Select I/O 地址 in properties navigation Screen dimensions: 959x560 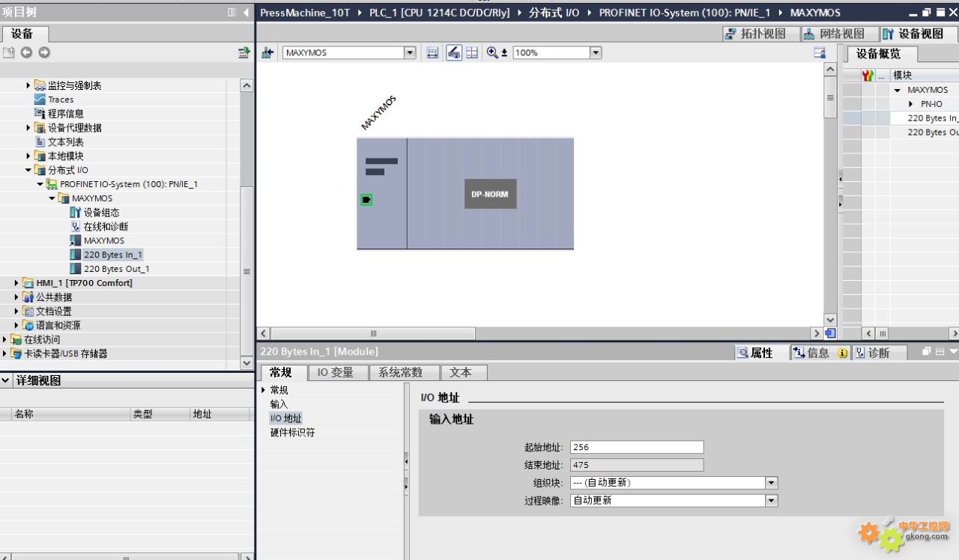[285, 419]
